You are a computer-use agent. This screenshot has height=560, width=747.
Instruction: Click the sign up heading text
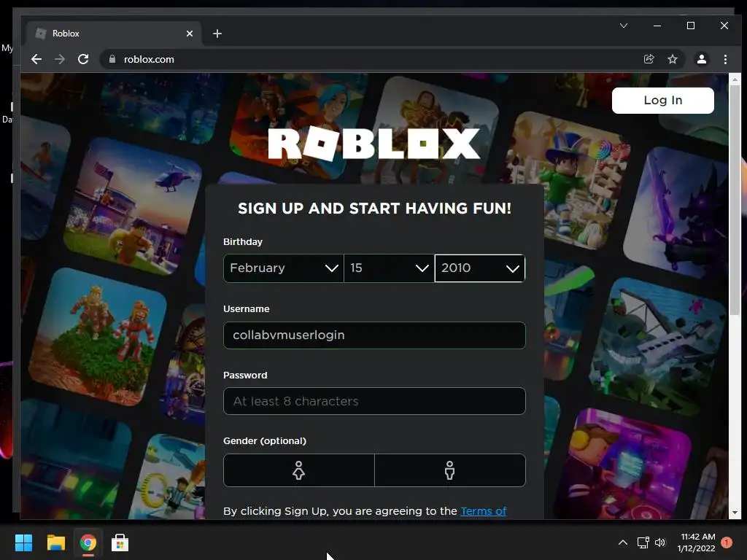374,209
